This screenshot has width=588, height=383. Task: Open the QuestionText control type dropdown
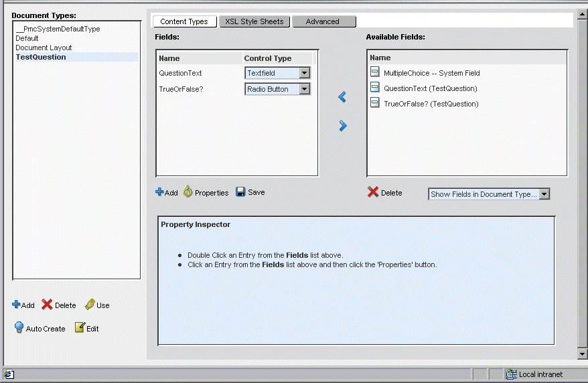[x=305, y=73]
